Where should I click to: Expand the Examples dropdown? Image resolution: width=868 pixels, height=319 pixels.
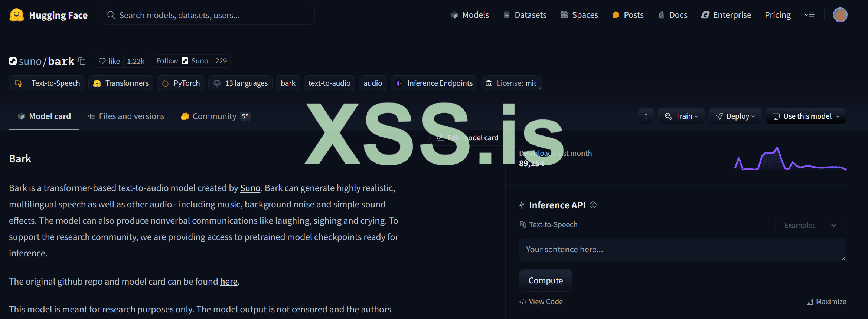click(x=810, y=225)
